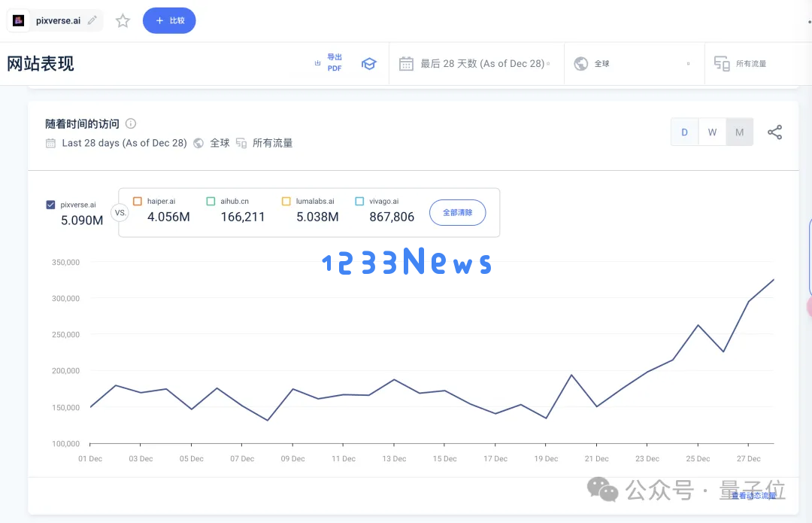
Task: Enable the haiper.ai comparison checkbox
Action: [x=138, y=201]
